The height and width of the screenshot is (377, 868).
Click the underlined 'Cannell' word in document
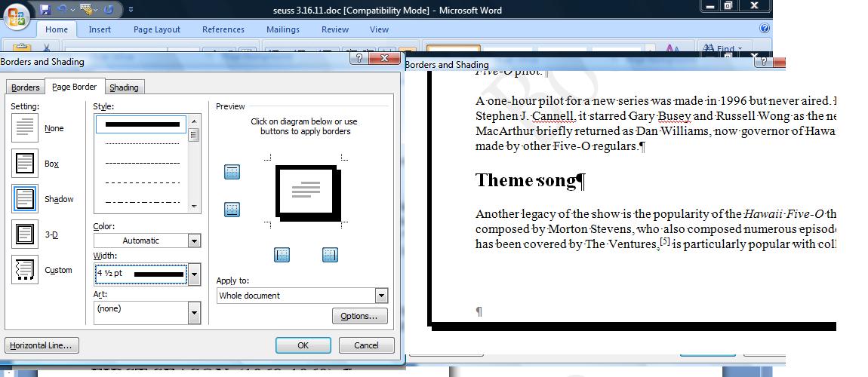pyautogui.click(x=553, y=116)
